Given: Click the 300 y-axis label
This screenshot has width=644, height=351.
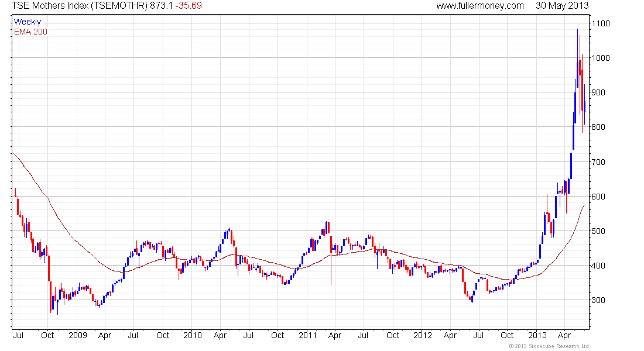Looking at the screenshot, I should (598, 300).
